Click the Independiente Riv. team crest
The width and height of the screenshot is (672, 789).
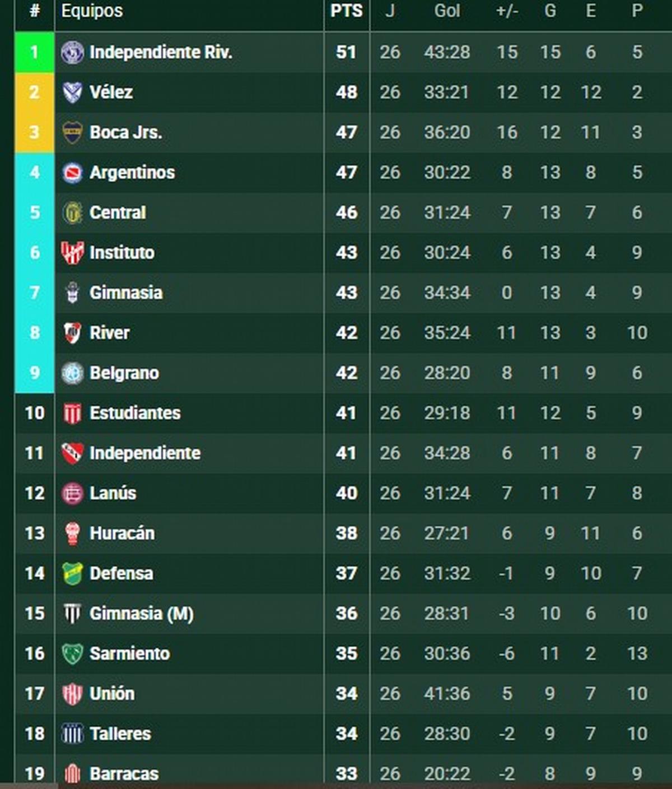point(72,52)
